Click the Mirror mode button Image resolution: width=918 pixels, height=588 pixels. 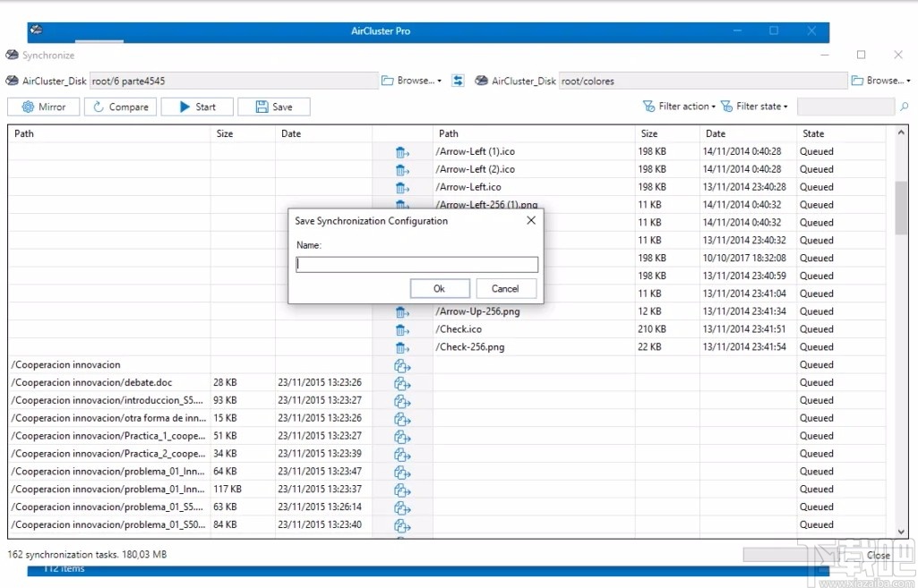pyautogui.click(x=43, y=107)
